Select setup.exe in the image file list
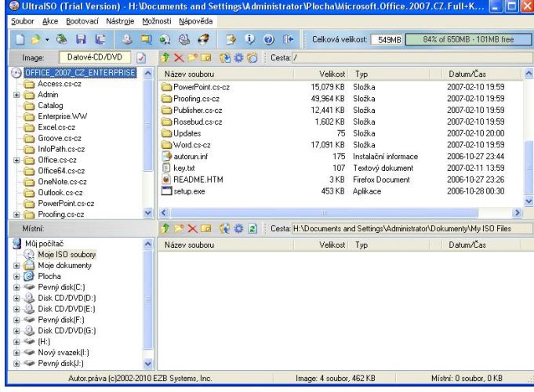The image size is (534, 392). [189, 191]
